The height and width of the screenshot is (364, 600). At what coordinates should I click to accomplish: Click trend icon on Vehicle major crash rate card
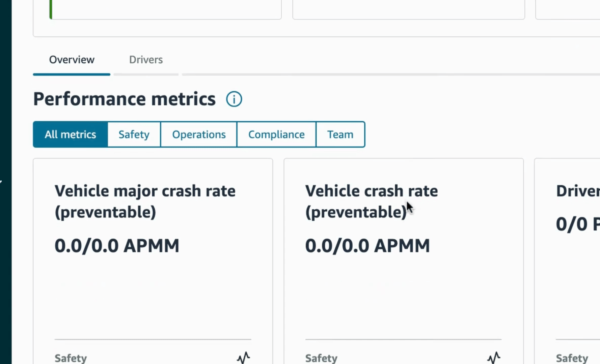(x=243, y=357)
